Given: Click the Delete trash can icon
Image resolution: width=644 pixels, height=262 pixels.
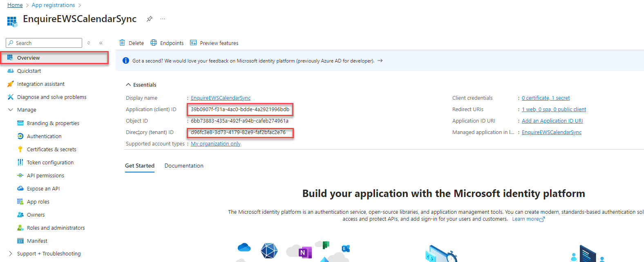Looking at the screenshot, I should point(122,43).
